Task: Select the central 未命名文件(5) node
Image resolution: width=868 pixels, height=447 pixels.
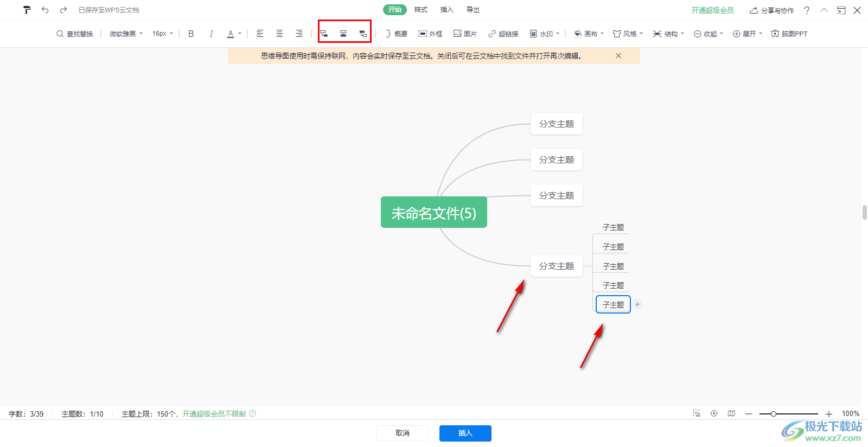Action: coord(434,212)
